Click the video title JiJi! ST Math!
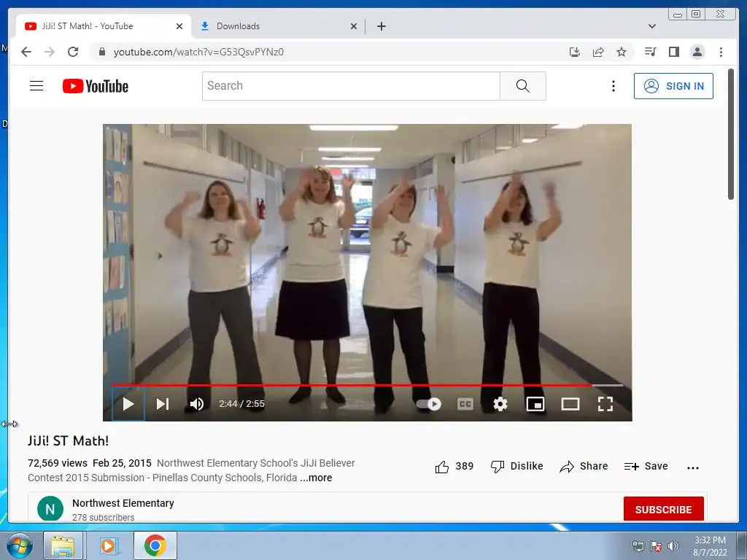This screenshot has height=560, width=747. click(x=68, y=441)
